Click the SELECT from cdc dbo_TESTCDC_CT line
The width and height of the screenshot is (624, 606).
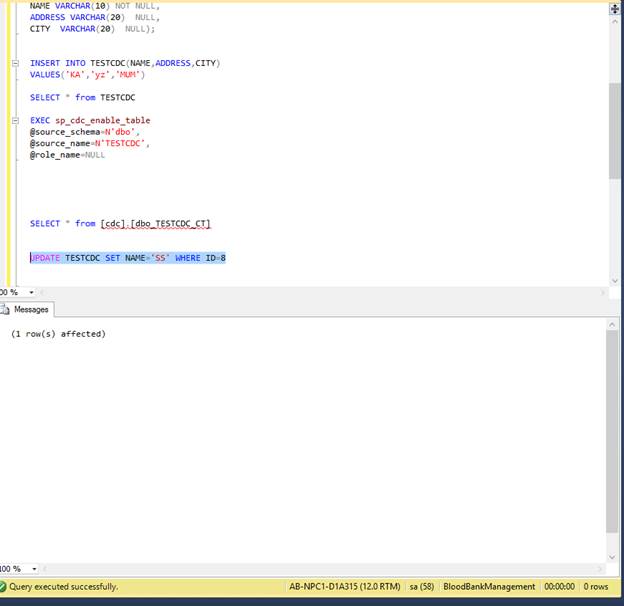point(120,224)
